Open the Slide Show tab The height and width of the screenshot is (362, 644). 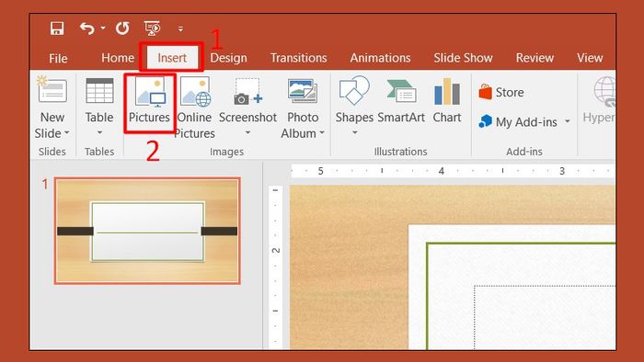pyautogui.click(x=463, y=58)
